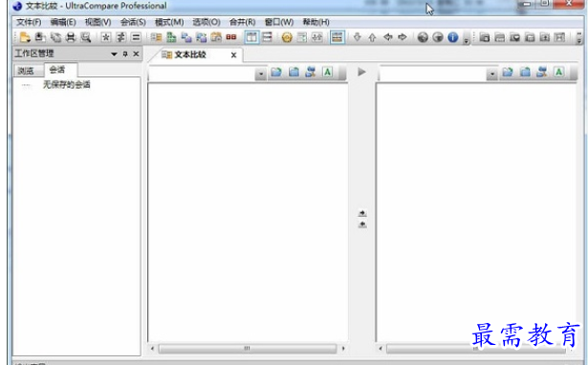The image size is (588, 365).
Task: Close the 文本比较 tab
Action: (x=233, y=55)
